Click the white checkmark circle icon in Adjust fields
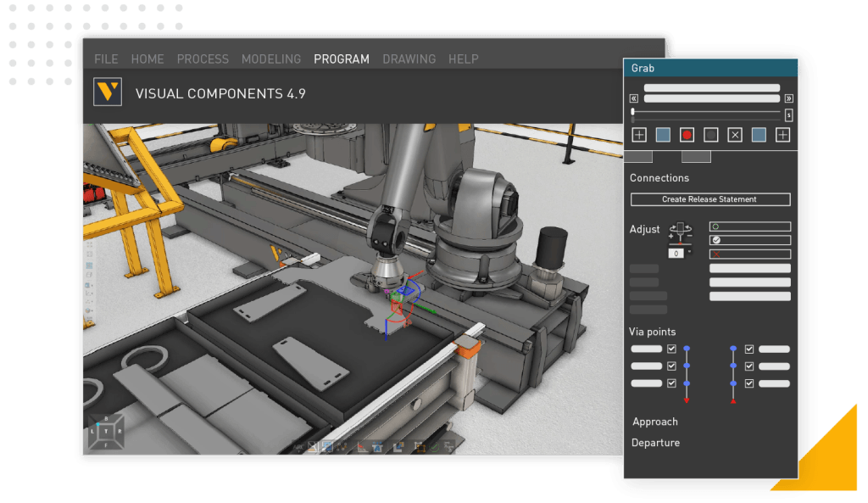 click(x=716, y=240)
